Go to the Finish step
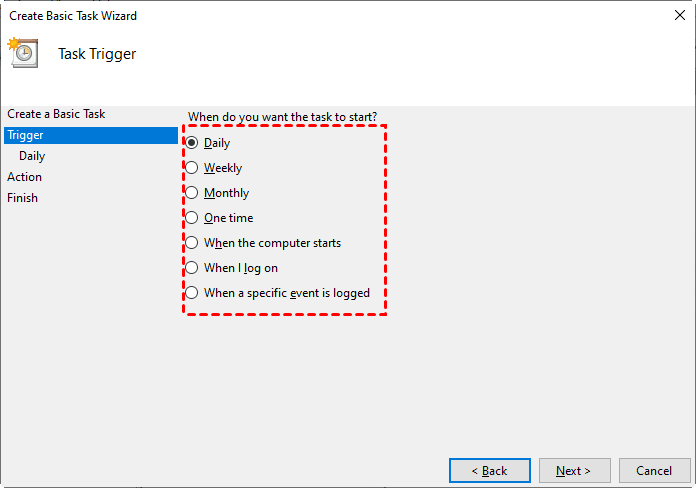Viewport: 696px width, 488px height. tap(22, 198)
